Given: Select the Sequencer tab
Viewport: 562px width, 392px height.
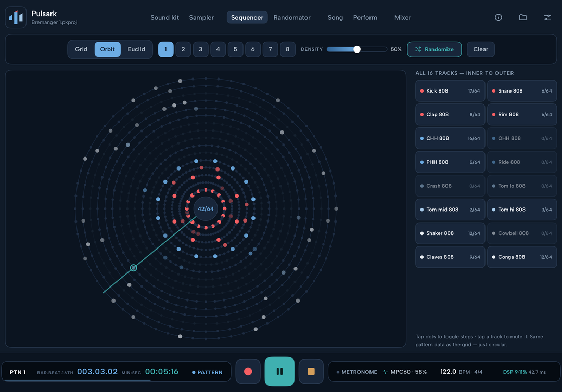Looking at the screenshot, I should pyautogui.click(x=247, y=17).
